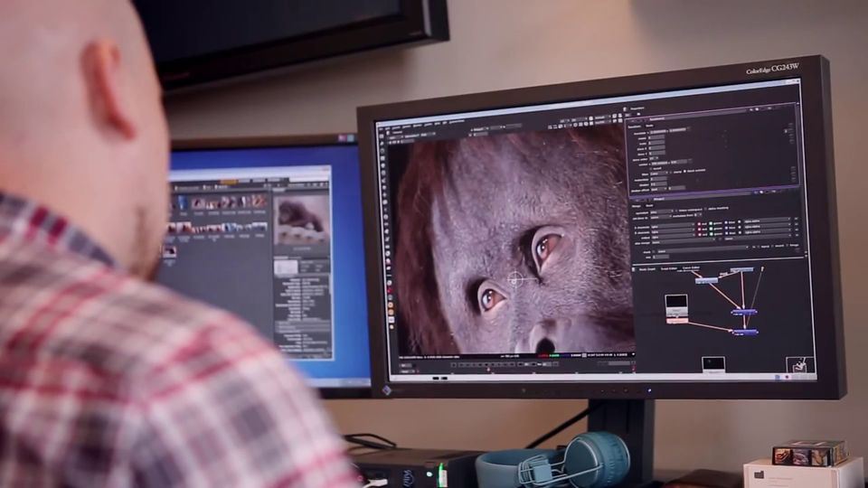Click the crosshair handle between the orangutan's eyes
868x488 pixels.
(x=516, y=279)
